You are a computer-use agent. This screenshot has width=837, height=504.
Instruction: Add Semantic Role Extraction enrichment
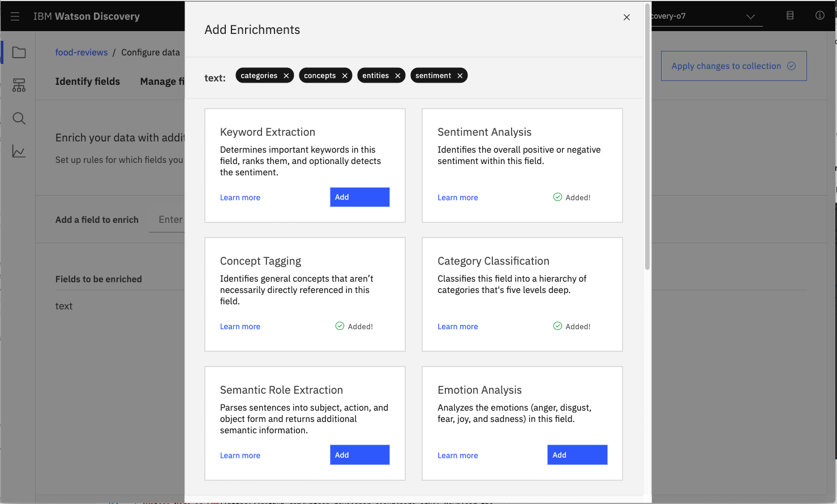[x=360, y=455]
